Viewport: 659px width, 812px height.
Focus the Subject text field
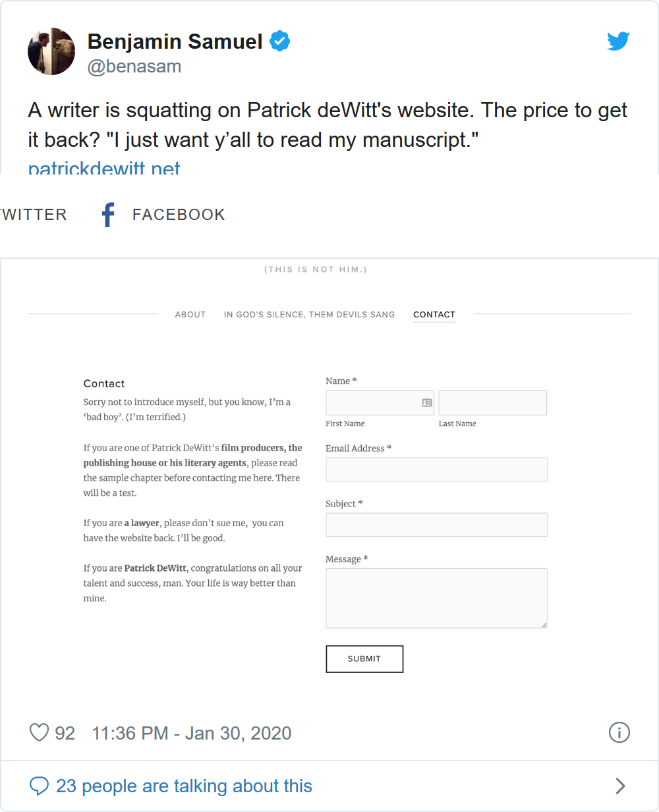[436, 525]
